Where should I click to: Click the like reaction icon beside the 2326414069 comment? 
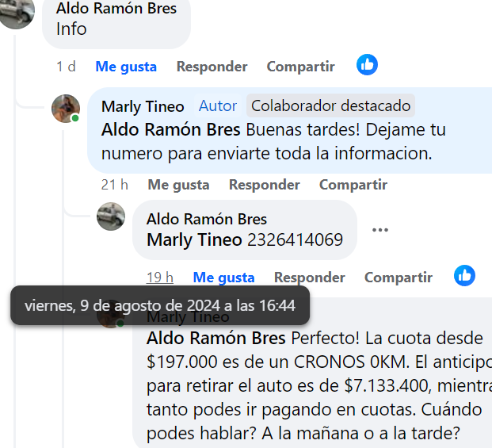click(x=464, y=275)
